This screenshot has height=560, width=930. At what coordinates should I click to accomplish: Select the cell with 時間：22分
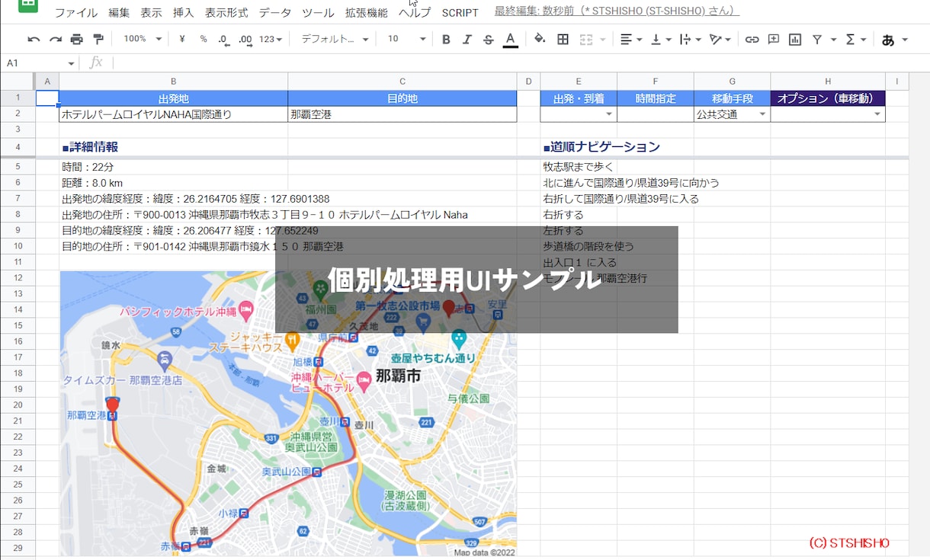174,166
